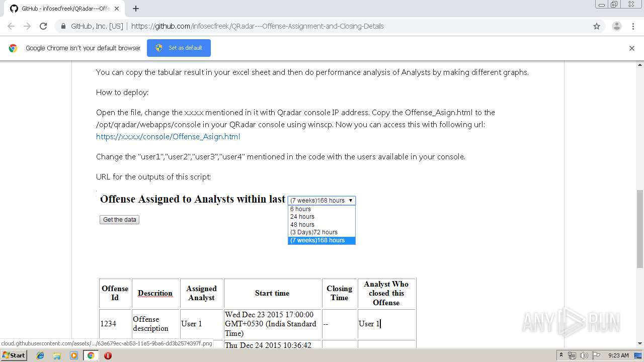Open the Chrome three-dot menu
This screenshot has height=362, width=644.
(633, 26)
